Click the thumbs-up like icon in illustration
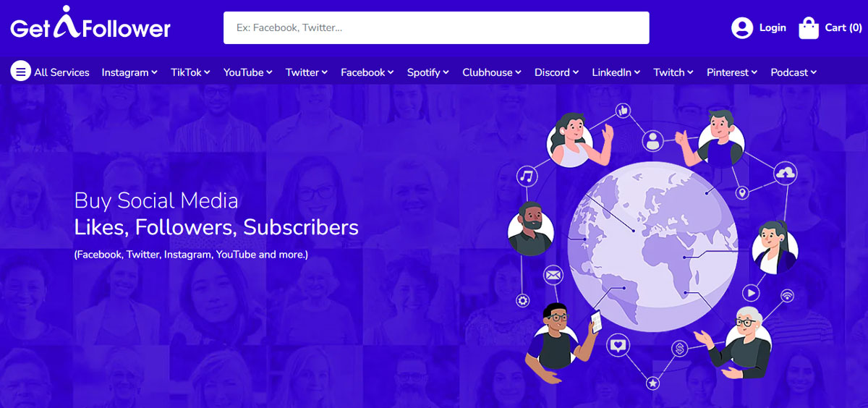The height and width of the screenshot is (408, 868). [x=623, y=111]
